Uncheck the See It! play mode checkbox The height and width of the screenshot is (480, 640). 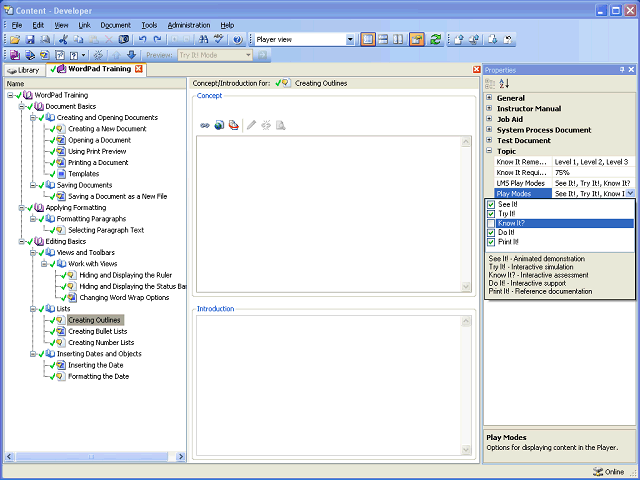[x=491, y=204]
